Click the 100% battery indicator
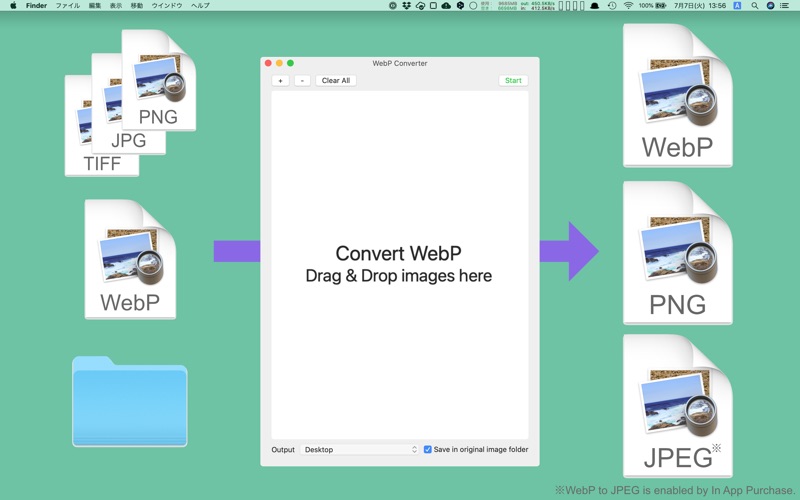The image size is (800, 500). pos(653,6)
